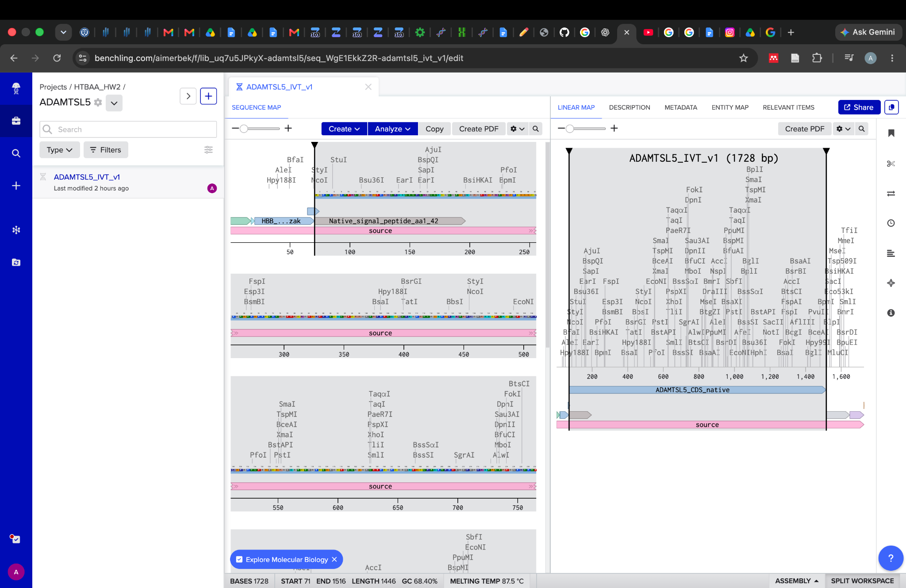Zoom out the linear map minus
The height and width of the screenshot is (588, 906).
click(561, 128)
